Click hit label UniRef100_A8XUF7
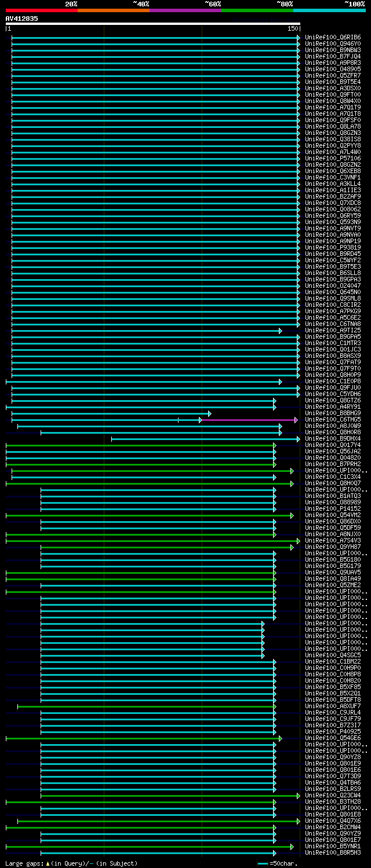The height and width of the screenshot is (868, 371). (333, 706)
